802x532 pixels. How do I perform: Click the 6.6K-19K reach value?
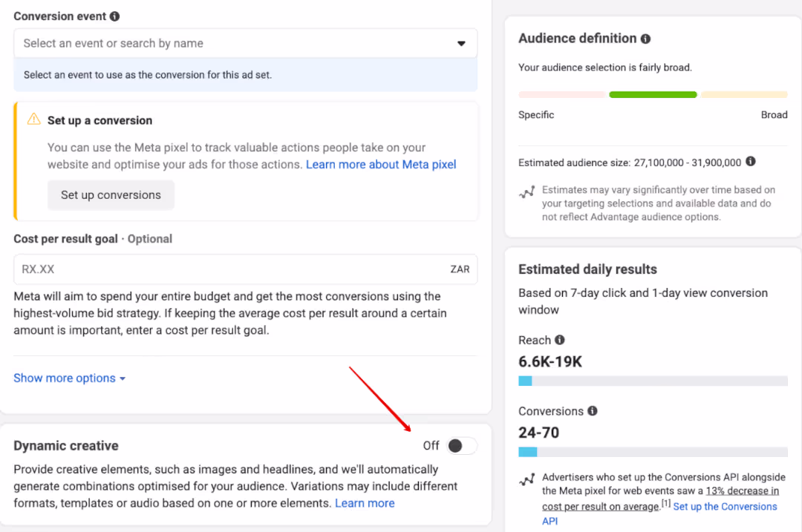pyautogui.click(x=550, y=362)
